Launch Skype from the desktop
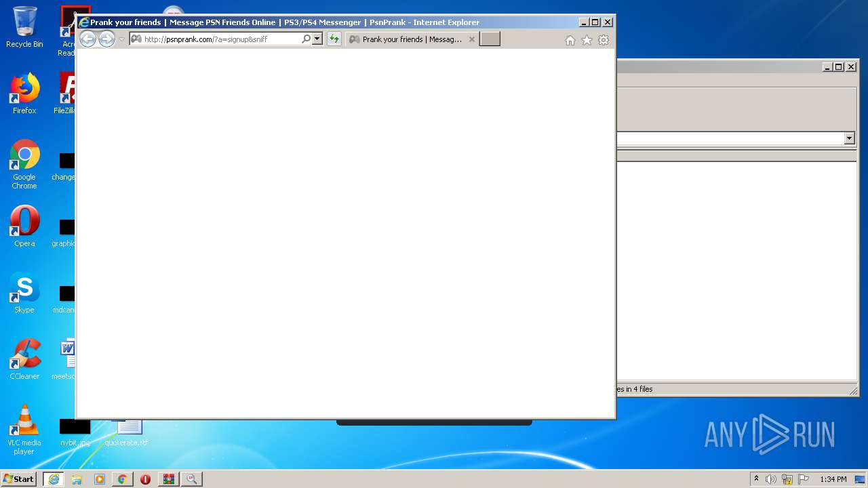This screenshot has height=488, width=868. (x=24, y=293)
